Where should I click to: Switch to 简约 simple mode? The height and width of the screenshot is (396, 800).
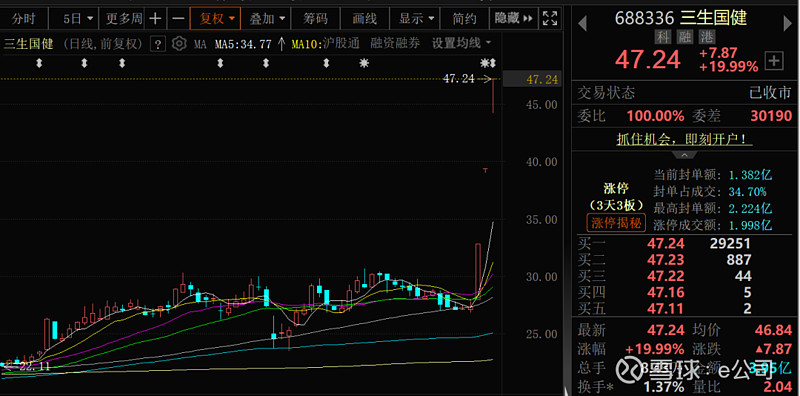click(x=464, y=19)
